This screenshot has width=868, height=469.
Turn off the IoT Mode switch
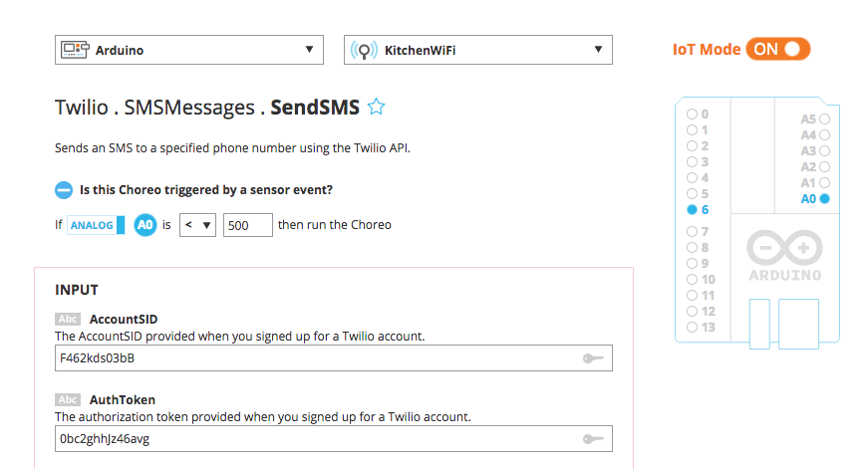click(777, 49)
